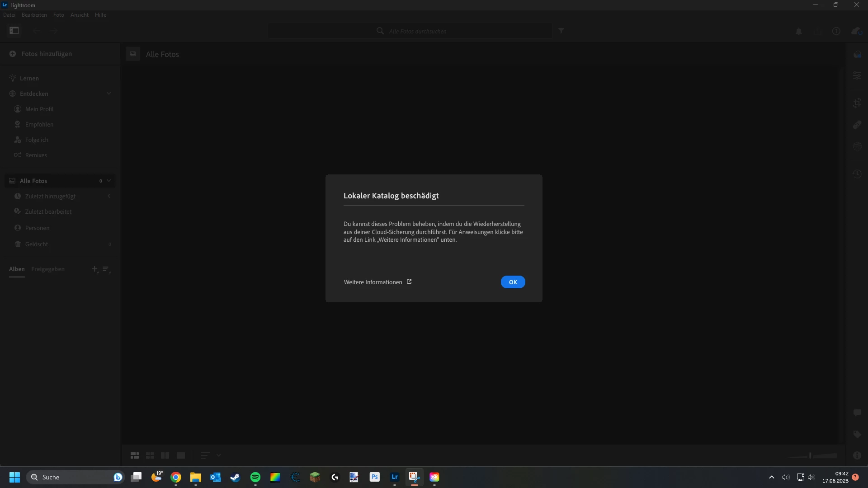
Task: Expand the Zuletzt hinzugefügt arrow
Action: pyautogui.click(x=109, y=196)
